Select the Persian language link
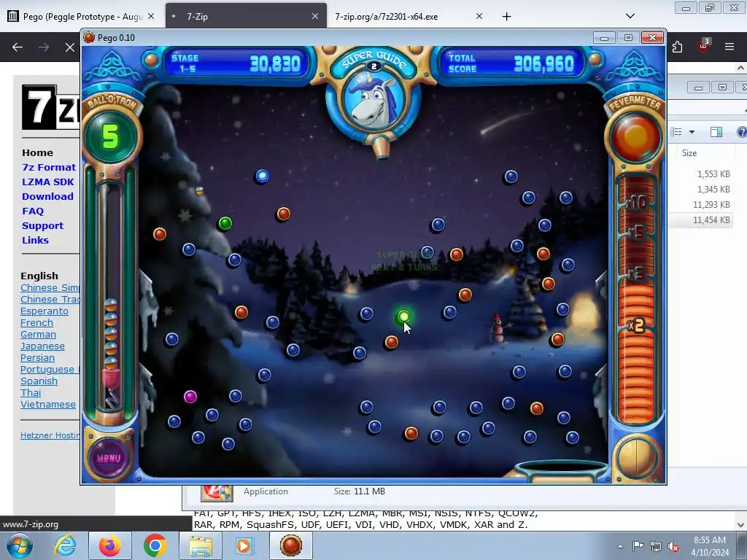Screen dimensions: 747x560 [37, 357]
